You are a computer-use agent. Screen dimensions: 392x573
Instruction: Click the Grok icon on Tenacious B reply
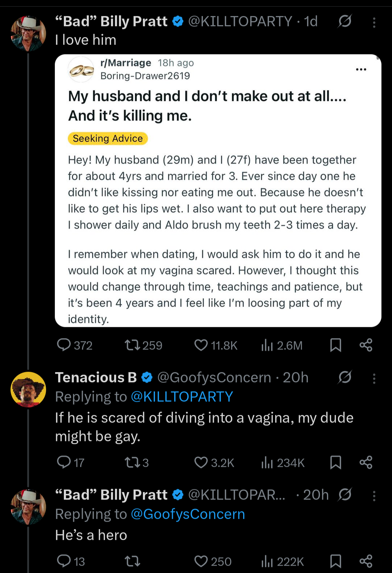pos(345,378)
